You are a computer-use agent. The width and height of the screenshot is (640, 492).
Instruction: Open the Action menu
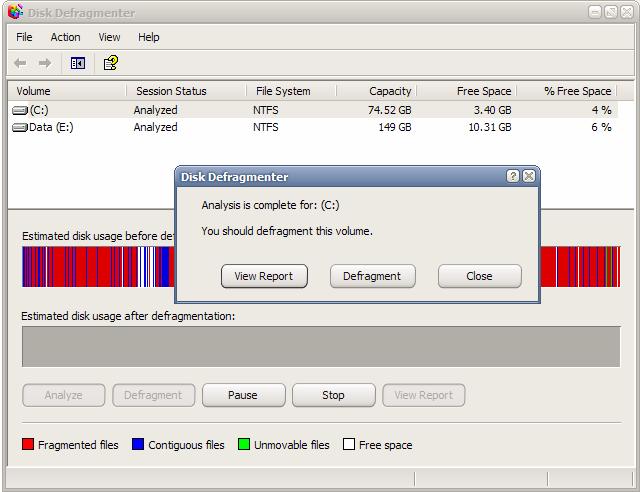tap(65, 37)
